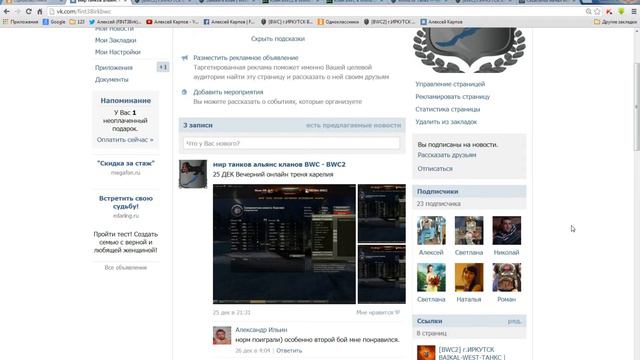The image size is (640, 360).
Task: Like the post via Мне нравится
Action: 378,312
